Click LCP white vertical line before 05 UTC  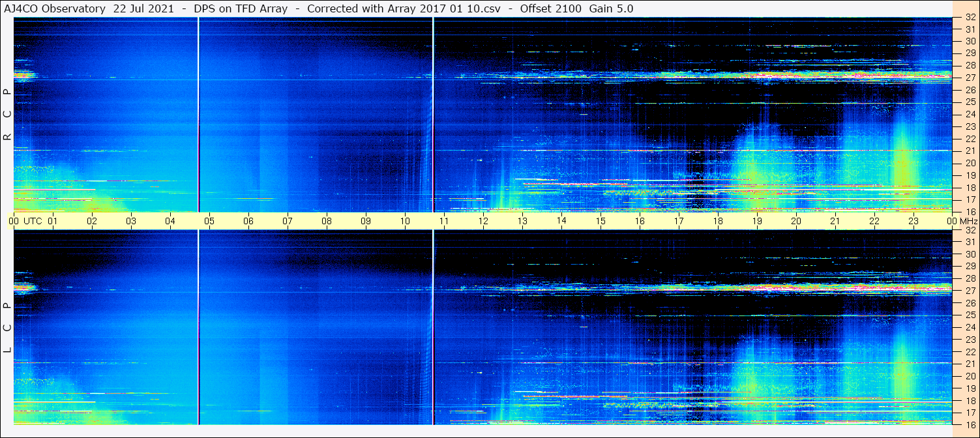(198, 328)
